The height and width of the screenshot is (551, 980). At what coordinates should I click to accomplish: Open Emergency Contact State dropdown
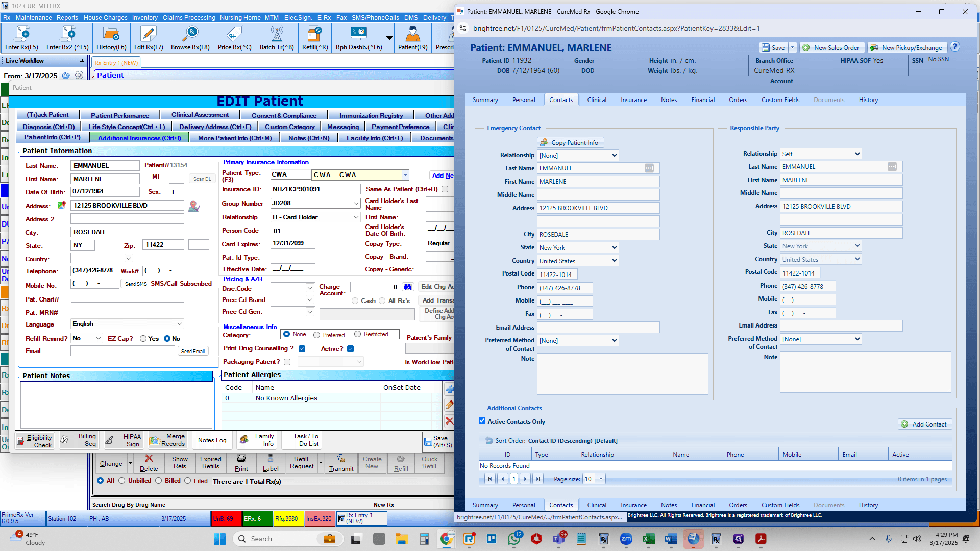(x=578, y=247)
